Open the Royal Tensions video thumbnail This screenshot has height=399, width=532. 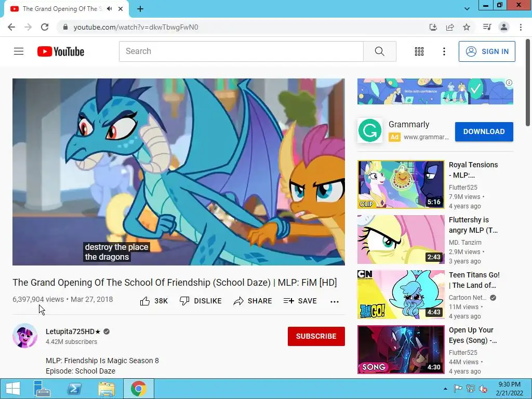coord(401,184)
